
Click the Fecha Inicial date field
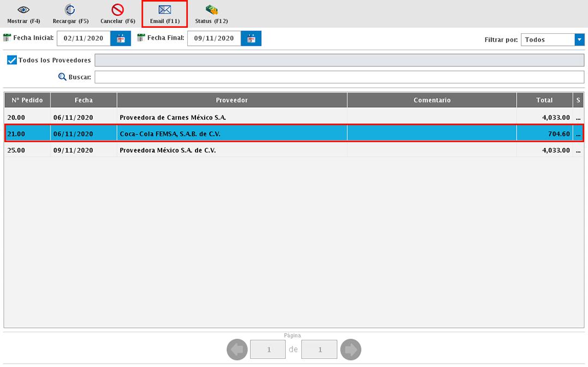coord(83,39)
